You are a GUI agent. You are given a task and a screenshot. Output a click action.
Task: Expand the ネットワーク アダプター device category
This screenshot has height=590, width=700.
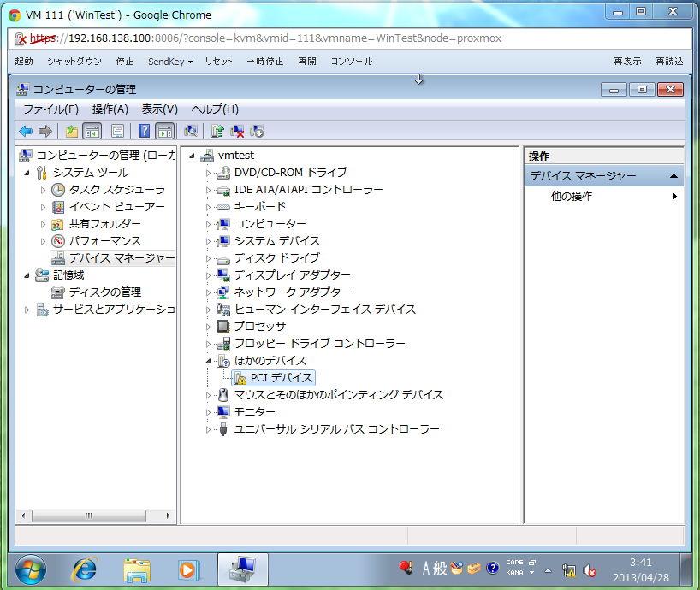[208, 292]
